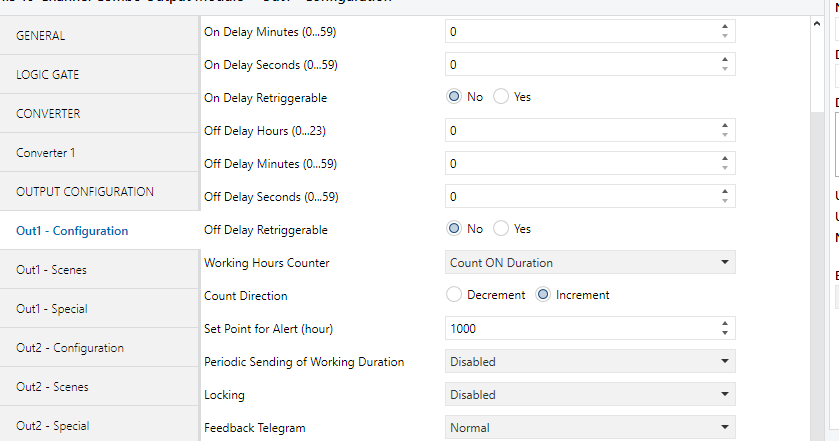This screenshot has width=839, height=441.
Task: Select Yes for Off Delay Retriggerable
Action: pos(502,229)
